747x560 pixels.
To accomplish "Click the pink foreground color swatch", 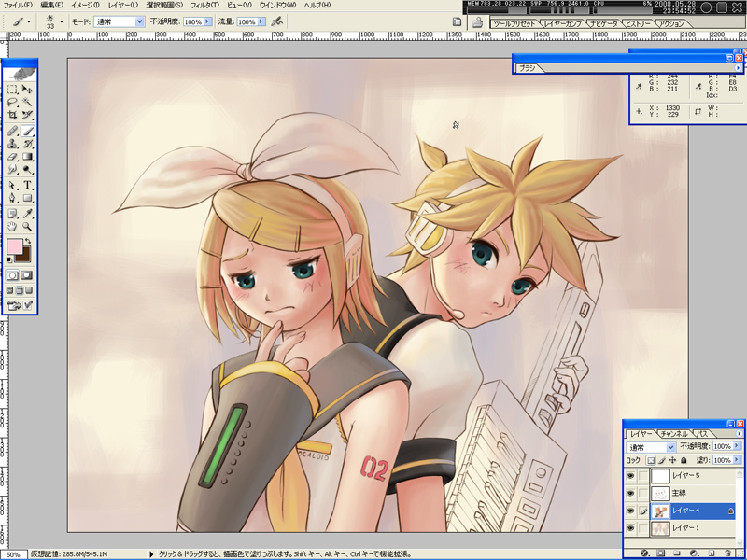I will [x=16, y=247].
